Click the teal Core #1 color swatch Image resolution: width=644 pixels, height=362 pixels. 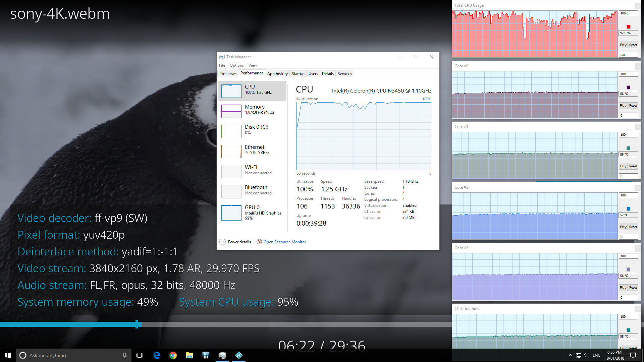(629, 148)
